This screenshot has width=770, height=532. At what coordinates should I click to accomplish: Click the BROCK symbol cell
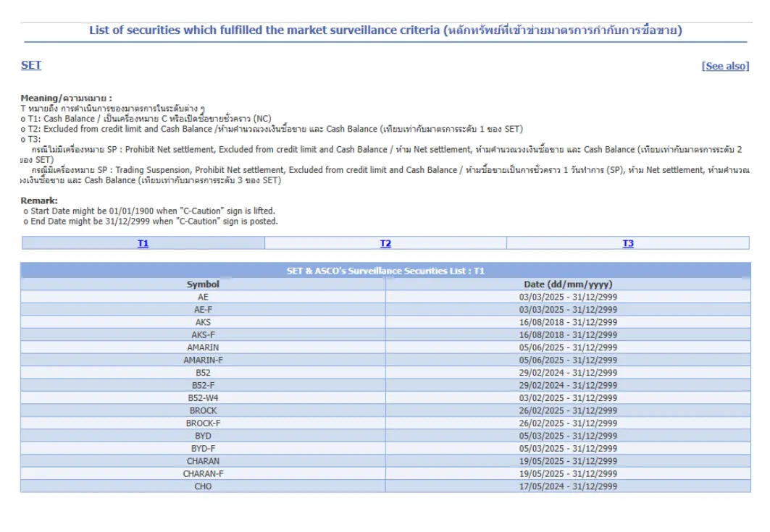(203, 410)
